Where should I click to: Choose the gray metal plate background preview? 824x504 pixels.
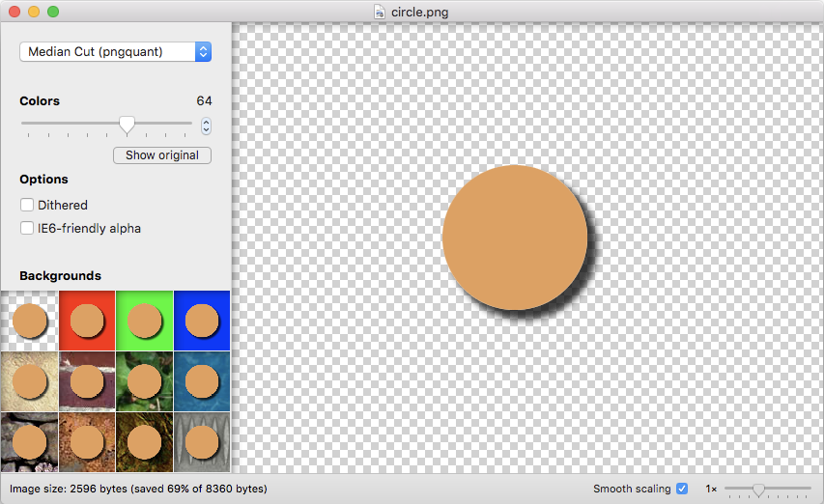point(202,441)
